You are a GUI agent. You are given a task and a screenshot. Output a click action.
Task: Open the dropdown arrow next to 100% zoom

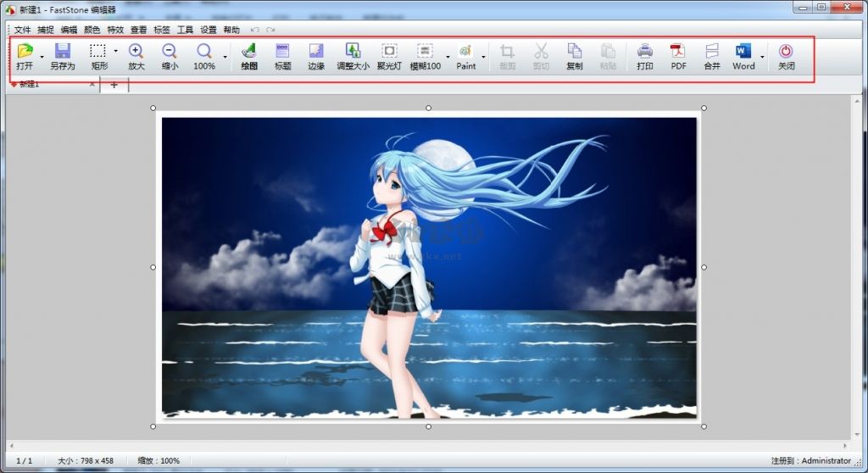tap(225, 58)
